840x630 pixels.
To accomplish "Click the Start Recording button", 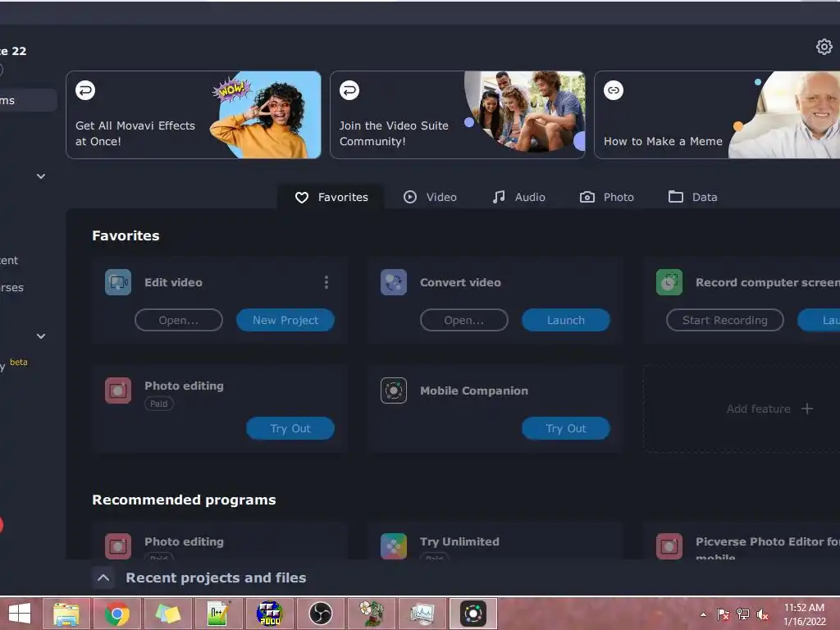I will 725,321.
